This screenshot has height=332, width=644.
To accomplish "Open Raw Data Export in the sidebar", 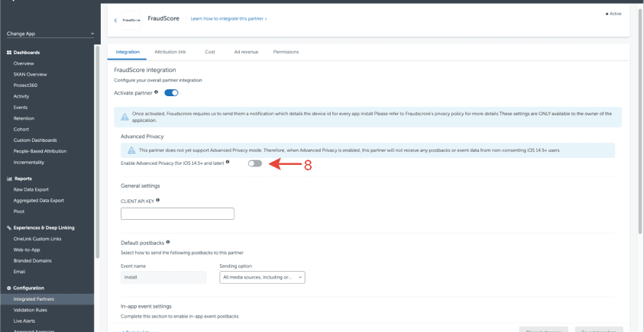I will click(31, 189).
